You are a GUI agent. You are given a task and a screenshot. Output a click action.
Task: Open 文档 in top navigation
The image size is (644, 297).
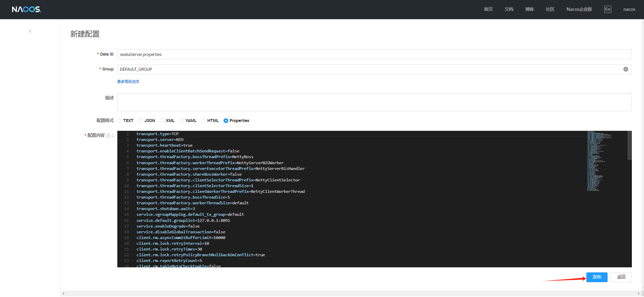tap(509, 9)
